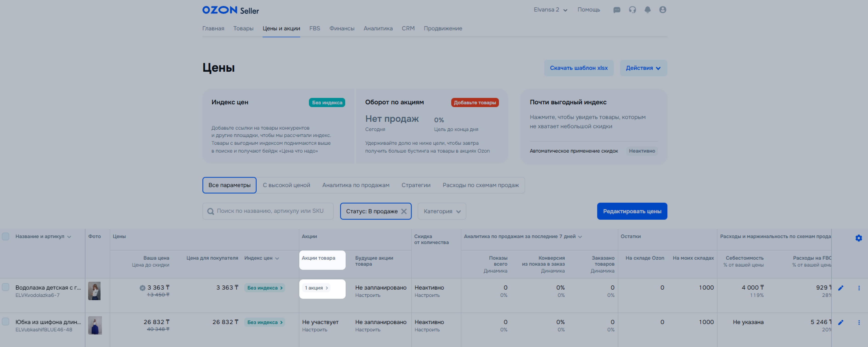Go to Главная menu item
Viewport: 868px width, 347px height.
(x=213, y=28)
